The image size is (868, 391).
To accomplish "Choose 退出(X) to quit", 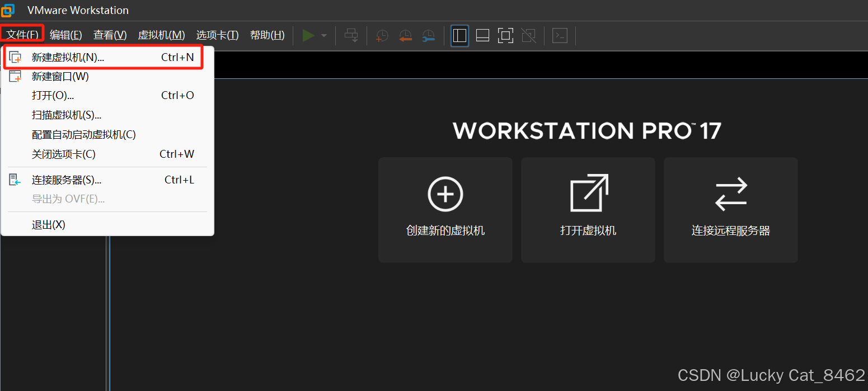I will click(x=107, y=225).
